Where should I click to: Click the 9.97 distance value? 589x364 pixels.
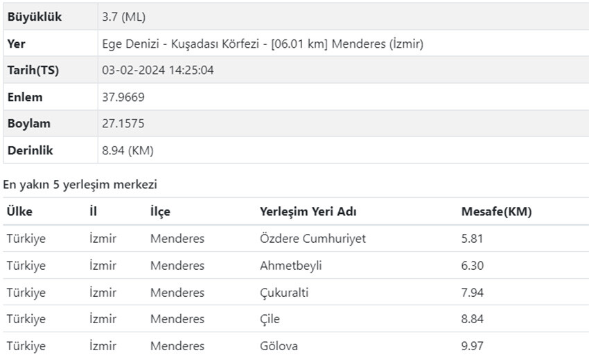(x=472, y=346)
